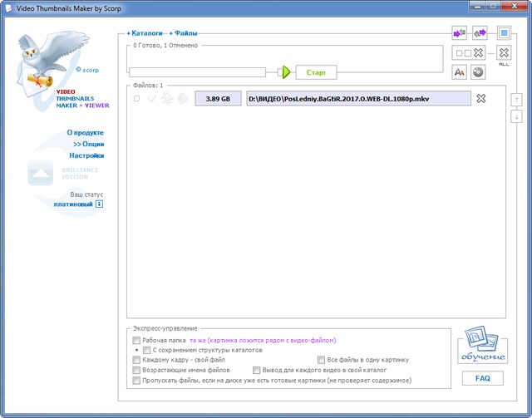532x418 pixels.
Task: Click the purple-green arrows icon in the top corner
Action: tap(459, 33)
